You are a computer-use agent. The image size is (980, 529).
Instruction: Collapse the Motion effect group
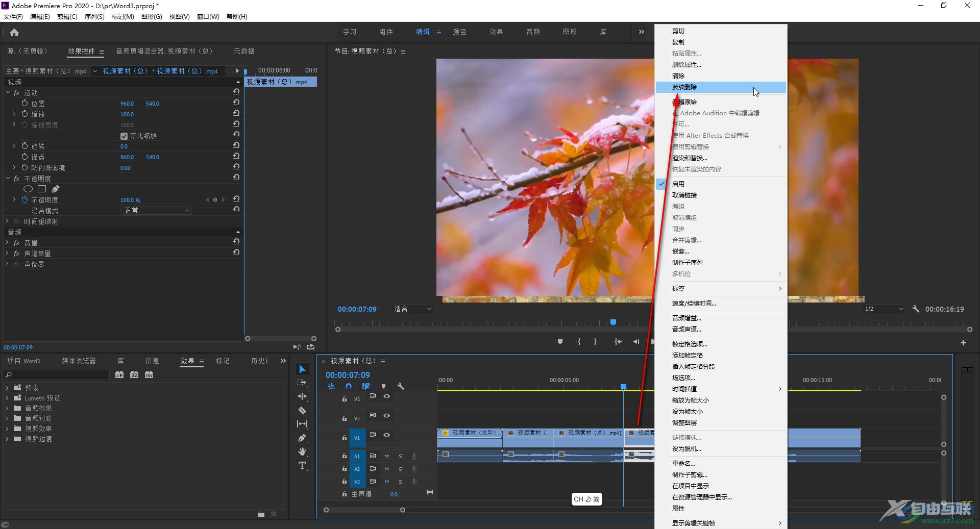(x=8, y=93)
